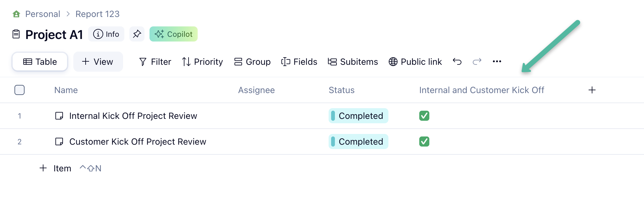The image size is (644, 200).
Task: Click the note icon for Customer Kick Off row
Action: (x=59, y=142)
